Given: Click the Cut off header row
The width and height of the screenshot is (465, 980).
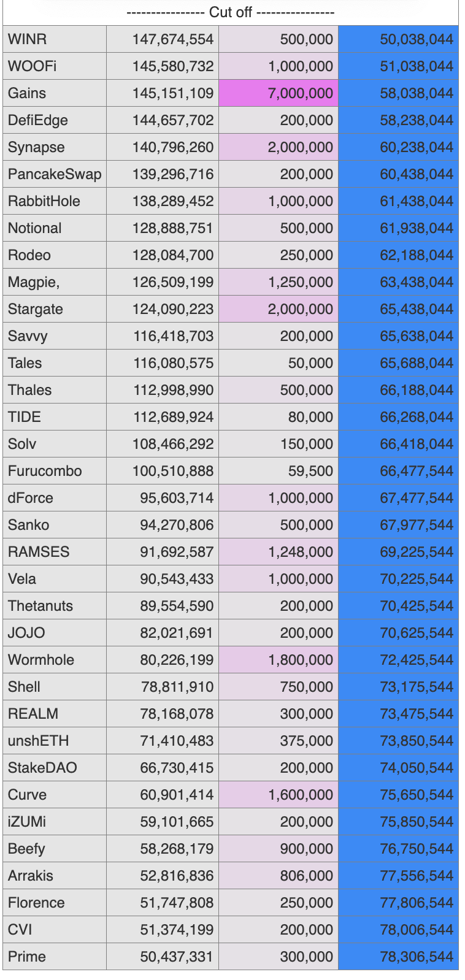Looking at the screenshot, I should 231,12.
